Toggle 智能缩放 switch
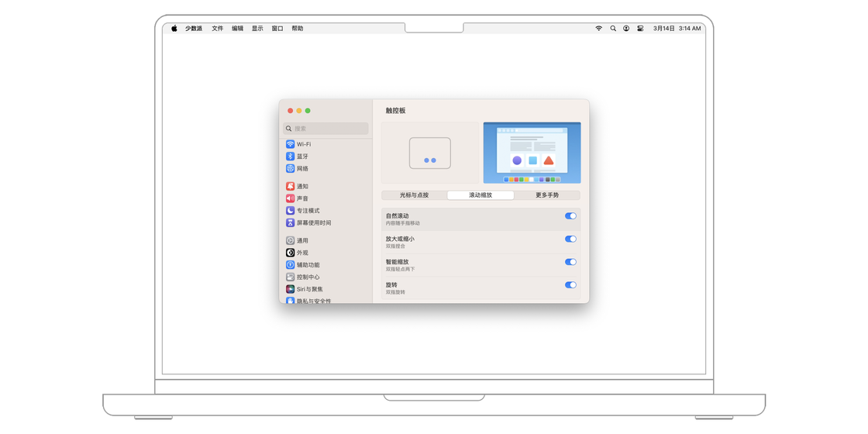The width and height of the screenshot is (868, 434). tap(570, 262)
